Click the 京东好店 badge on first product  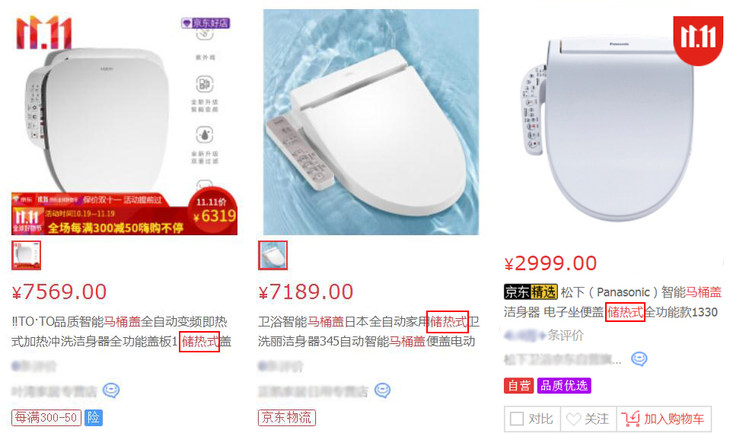pyautogui.click(x=205, y=23)
